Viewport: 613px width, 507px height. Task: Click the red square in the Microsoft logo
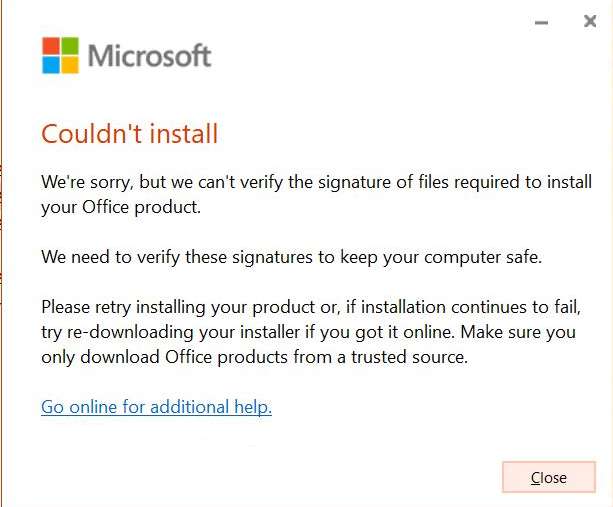coord(51,46)
